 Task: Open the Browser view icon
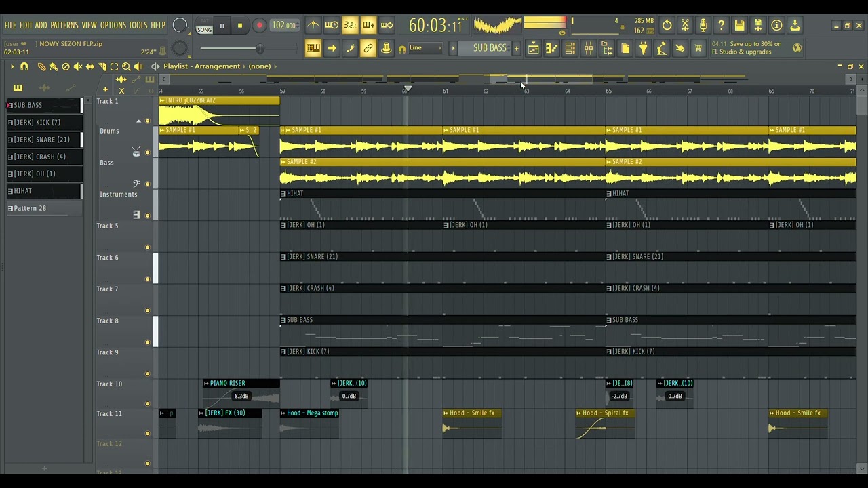(x=607, y=48)
